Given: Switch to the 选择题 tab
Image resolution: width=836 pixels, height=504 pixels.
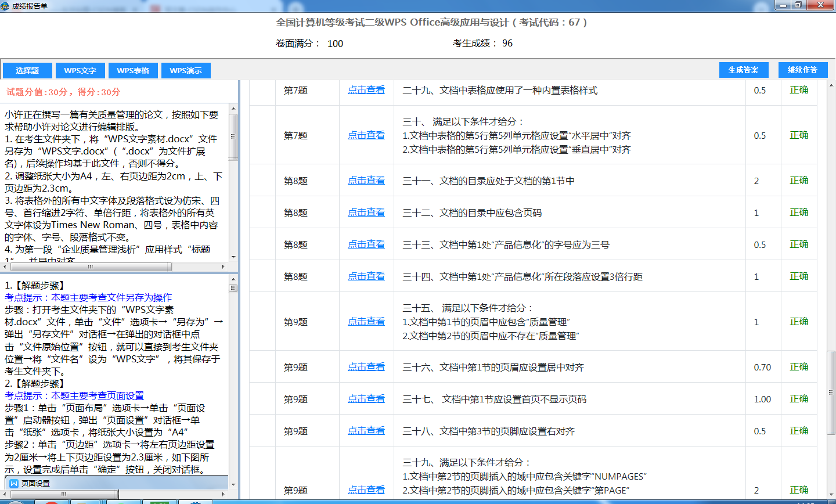Looking at the screenshot, I should pos(27,70).
